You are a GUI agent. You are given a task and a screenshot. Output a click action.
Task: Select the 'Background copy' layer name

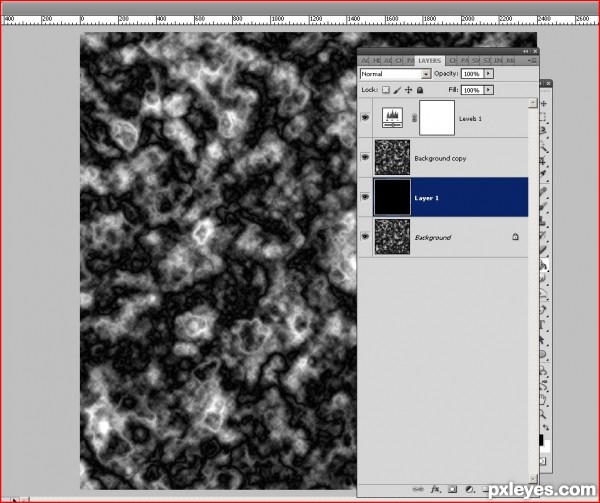[x=440, y=158]
